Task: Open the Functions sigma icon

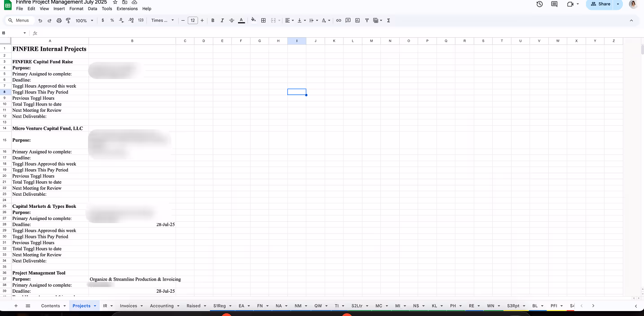Action: 388,21
